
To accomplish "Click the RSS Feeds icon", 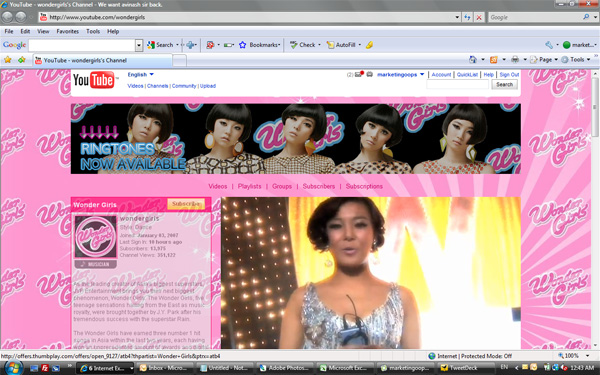I will [x=494, y=59].
